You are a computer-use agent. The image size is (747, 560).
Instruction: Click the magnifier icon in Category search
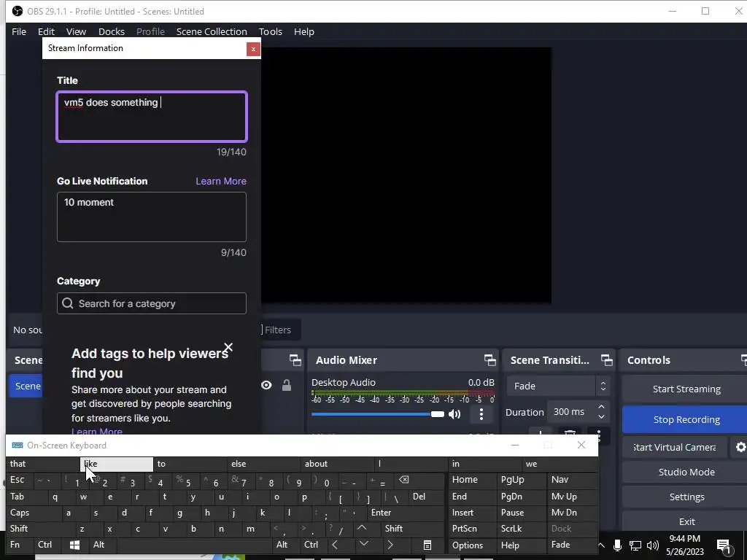(x=68, y=303)
